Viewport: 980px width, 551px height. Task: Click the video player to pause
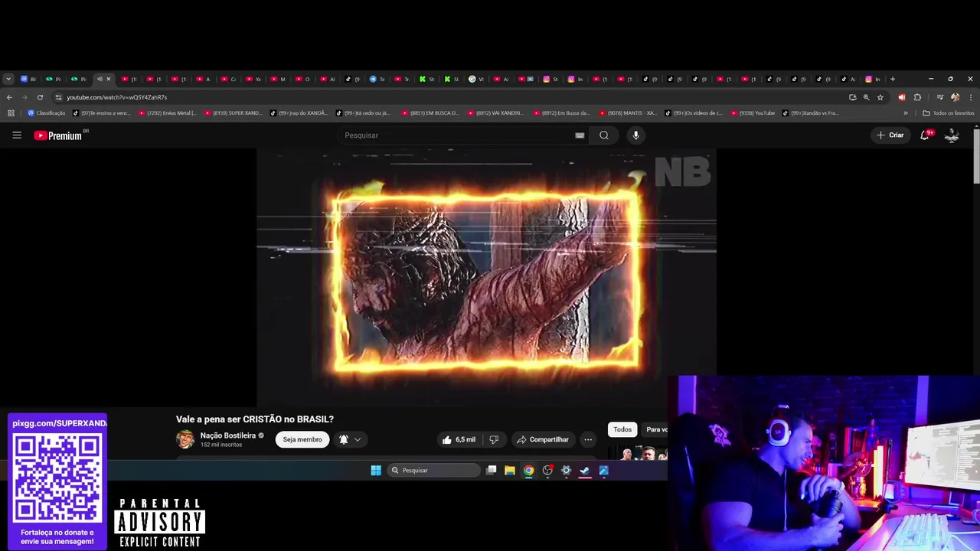(486, 277)
